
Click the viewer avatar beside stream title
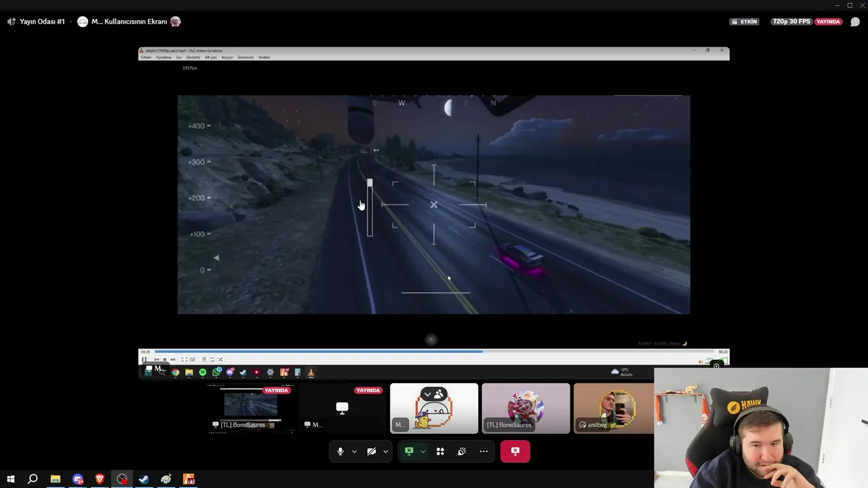(176, 22)
